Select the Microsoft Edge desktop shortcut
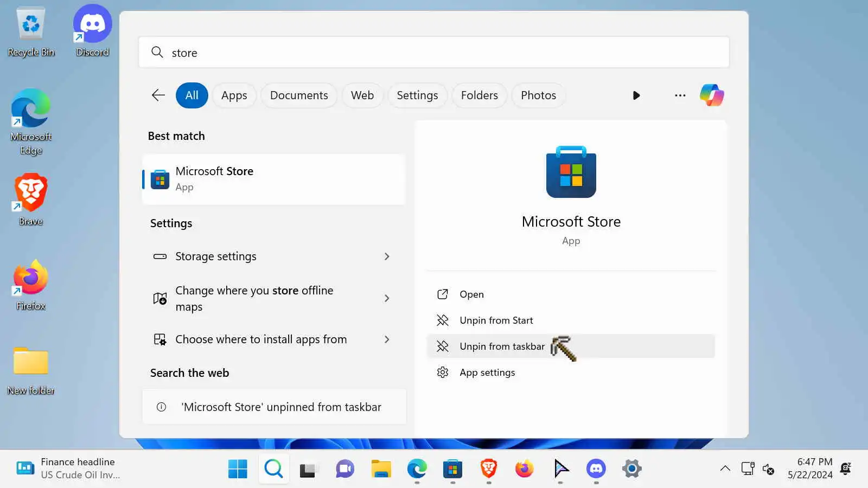868x488 pixels. [31, 122]
